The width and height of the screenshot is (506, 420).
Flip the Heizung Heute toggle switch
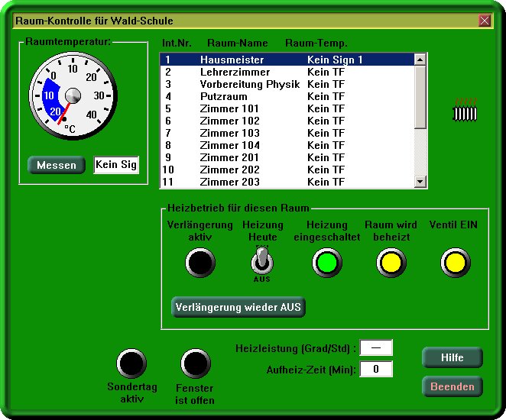pos(262,263)
